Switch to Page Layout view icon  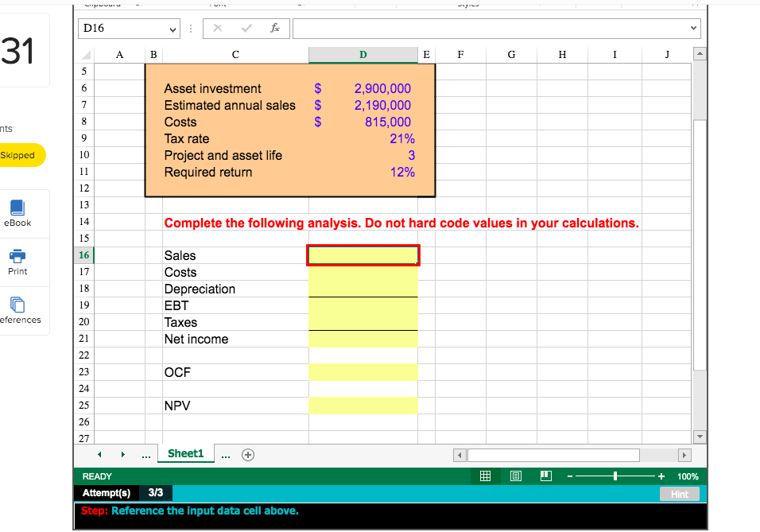[515, 476]
